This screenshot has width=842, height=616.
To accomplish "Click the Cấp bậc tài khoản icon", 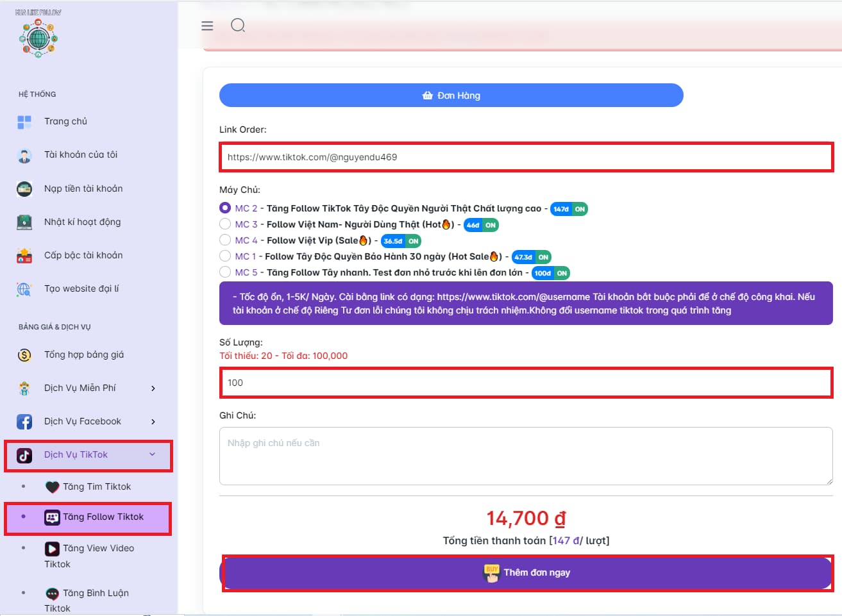I will 24,255.
